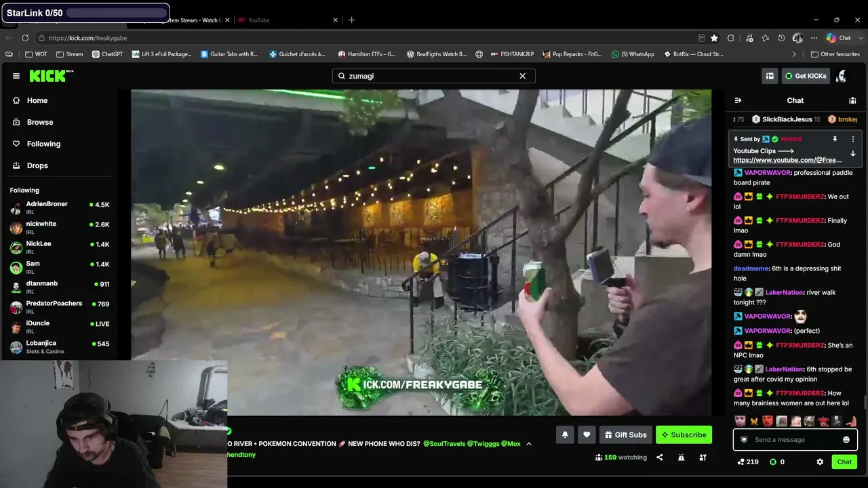This screenshot has height=488, width=868.
Task: Unpin the KickBot pinned message
Action: tap(835, 139)
